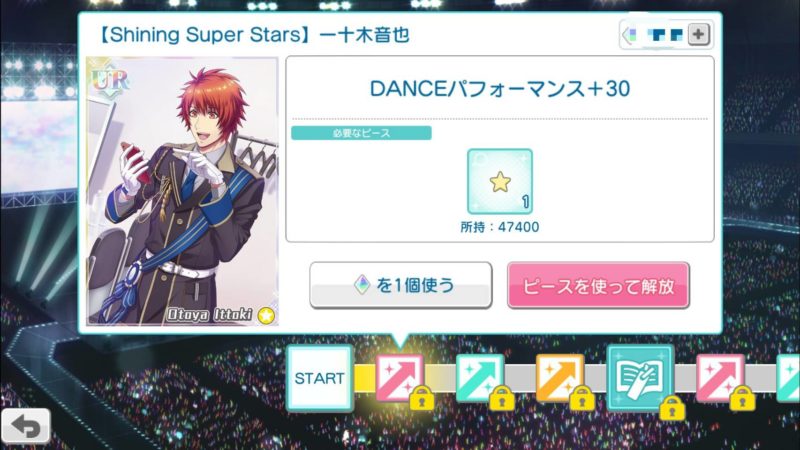The width and height of the screenshot is (800, 450).
Task: Tap the lock on the orange node
Action: tap(582, 398)
